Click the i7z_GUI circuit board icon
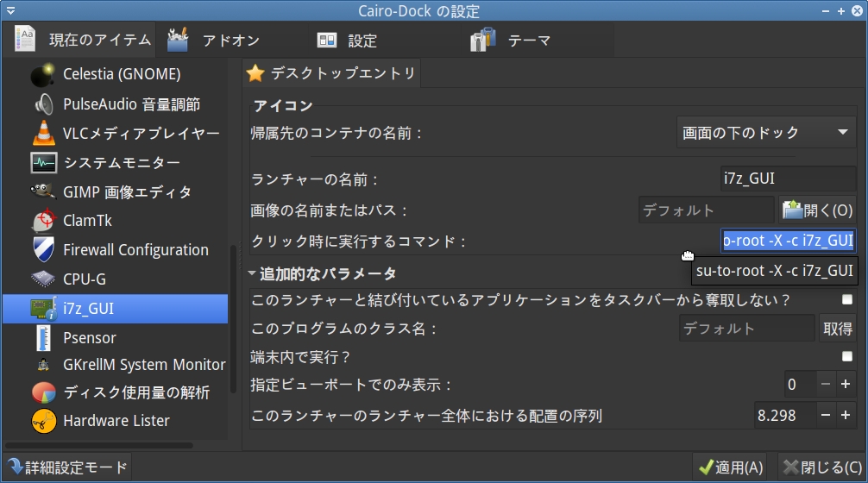 (x=43, y=309)
